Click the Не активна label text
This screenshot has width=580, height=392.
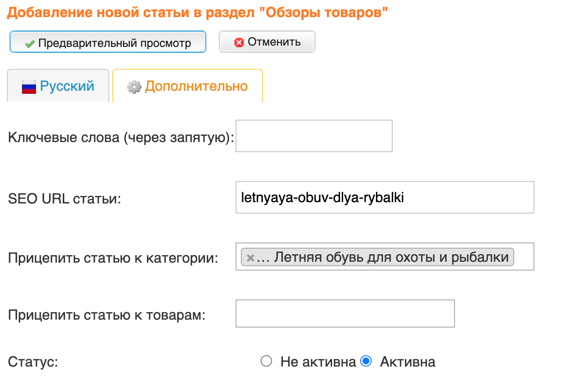pos(318,362)
